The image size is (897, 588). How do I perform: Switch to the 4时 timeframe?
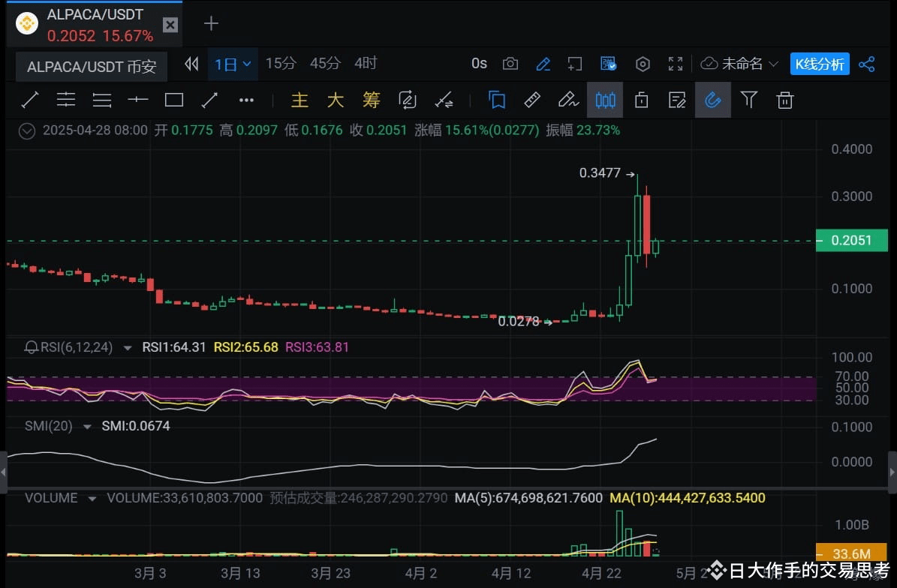(366, 63)
